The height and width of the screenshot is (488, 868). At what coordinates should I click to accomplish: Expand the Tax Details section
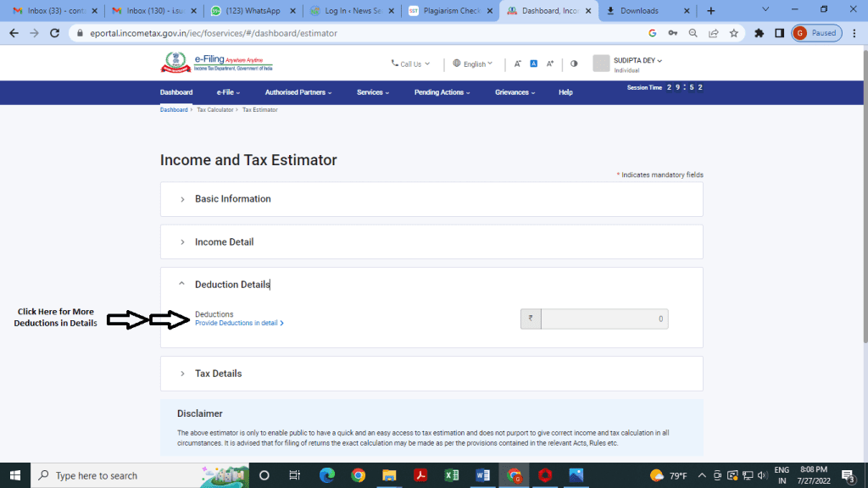tap(431, 374)
